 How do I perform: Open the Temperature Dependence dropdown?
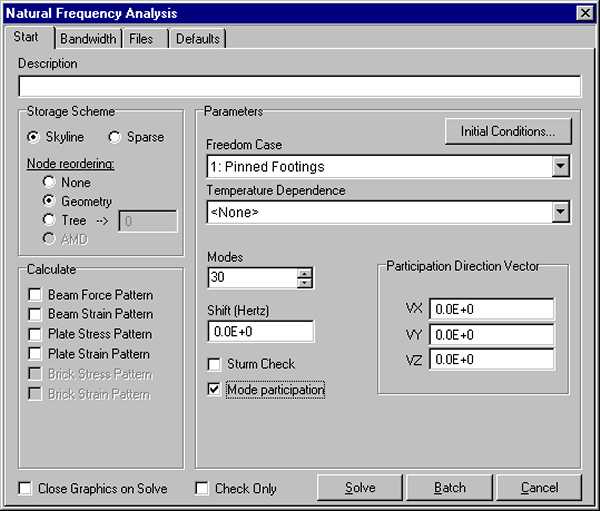point(560,212)
